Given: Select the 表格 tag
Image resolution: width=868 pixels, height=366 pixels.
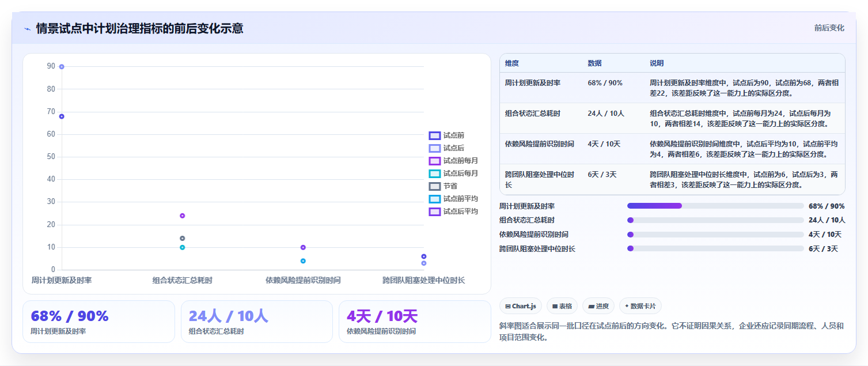Looking at the screenshot, I should pos(562,306).
